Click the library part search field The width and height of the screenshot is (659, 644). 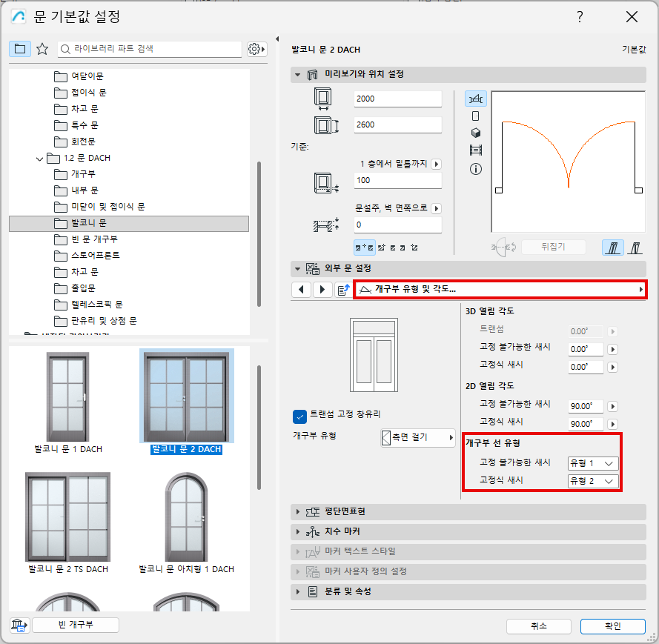[150, 49]
